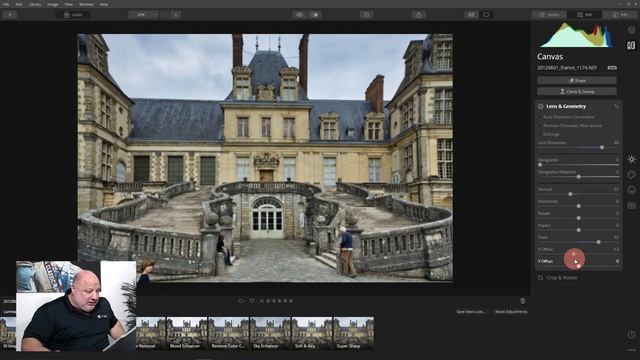Open the more options ellipsis icon
The width and height of the screenshot is (640, 360).
pyautogui.click(x=631, y=350)
